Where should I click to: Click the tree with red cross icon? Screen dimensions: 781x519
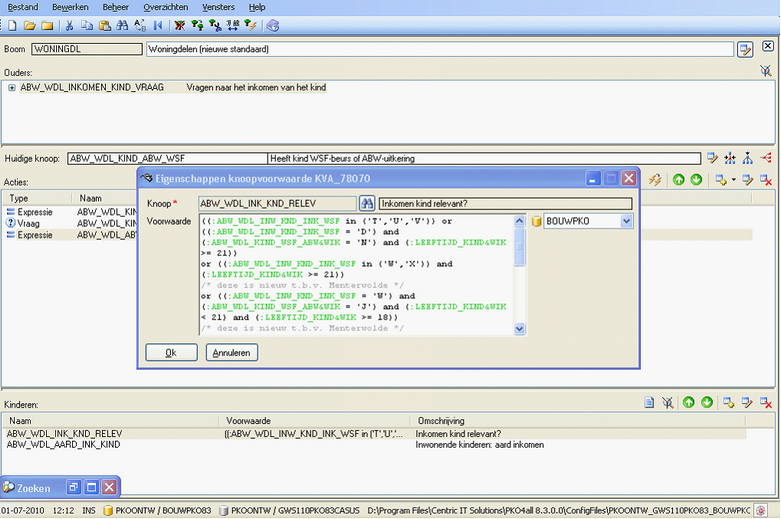180,25
